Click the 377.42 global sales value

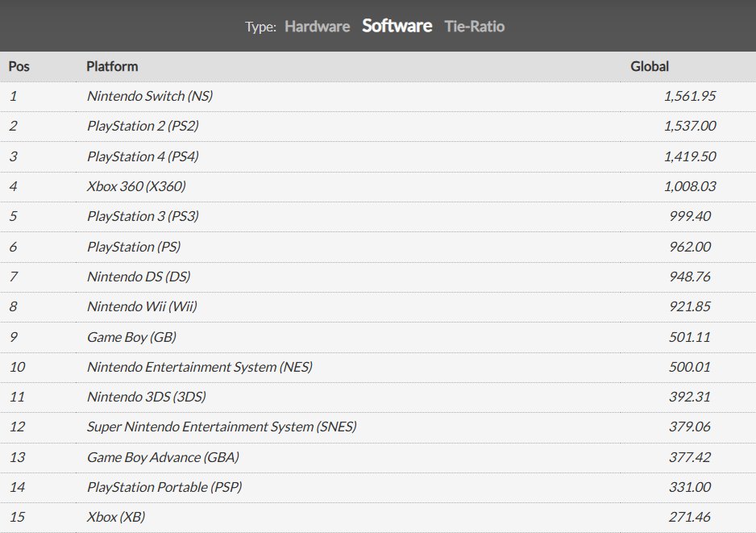pyautogui.click(x=690, y=456)
